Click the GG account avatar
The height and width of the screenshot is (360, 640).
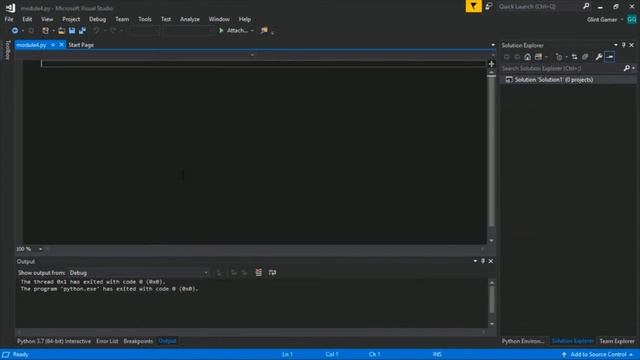(631, 20)
